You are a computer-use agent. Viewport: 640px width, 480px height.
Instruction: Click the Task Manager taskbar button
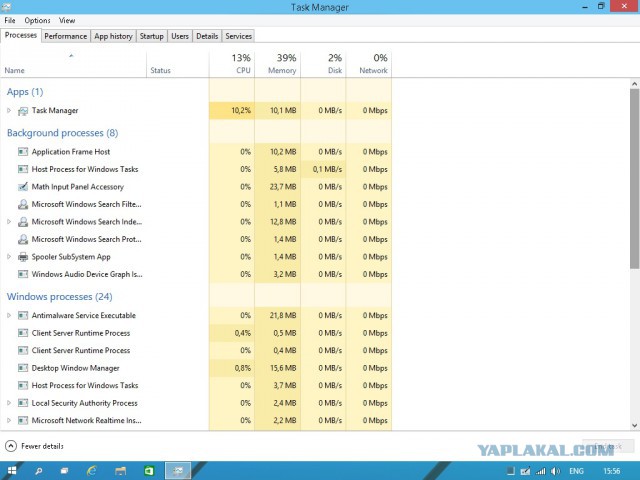178,471
